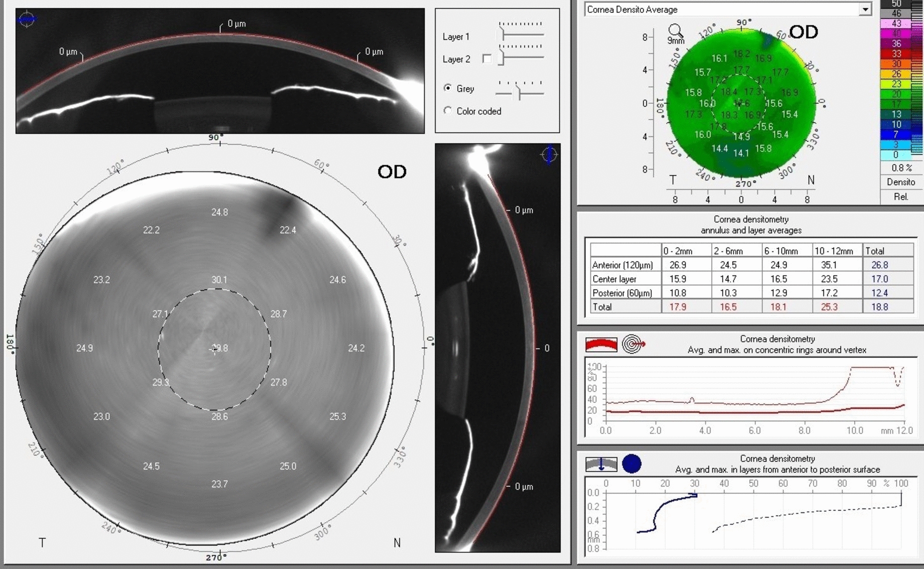The height and width of the screenshot is (569, 924).
Task: Select the yellow 23 color scale swatch
Action: [x=896, y=84]
